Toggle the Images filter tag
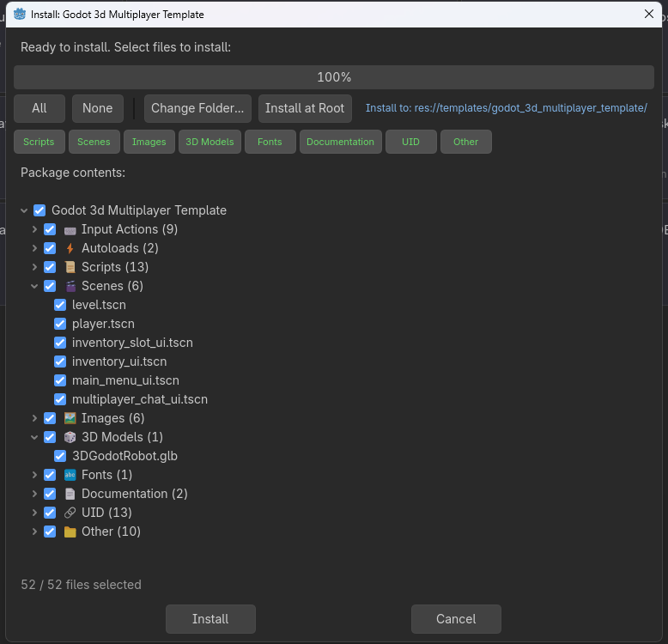Viewport: 668px width, 644px height. pos(149,142)
